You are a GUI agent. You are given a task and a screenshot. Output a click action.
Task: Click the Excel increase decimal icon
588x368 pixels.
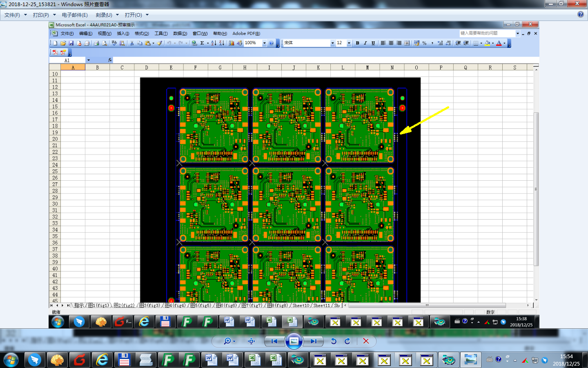(x=440, y=43)
